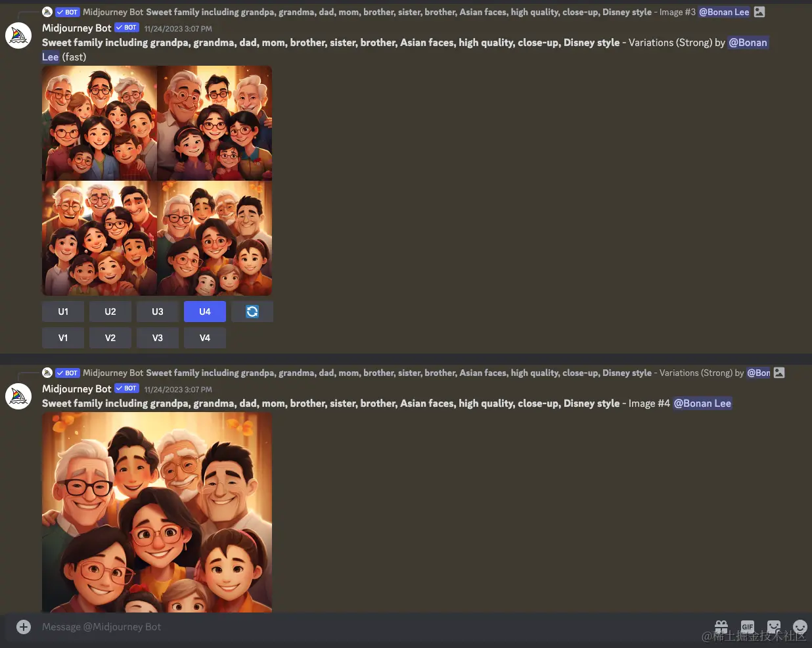Screen dimensions: 812x648
Task: Click the U2 upscale button
Action: coord(110,312)
